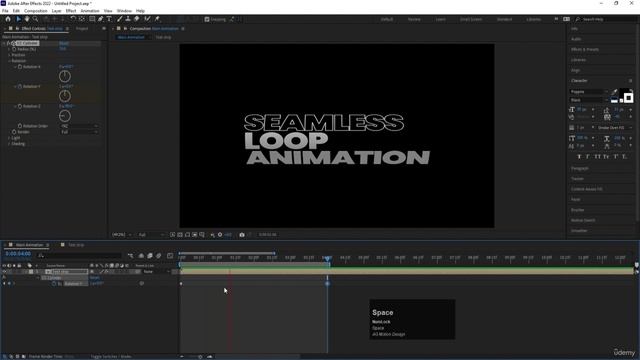Hide the layer using its eye icon
The width and height of the screenshot is (640, 360).
pos(4,271)
